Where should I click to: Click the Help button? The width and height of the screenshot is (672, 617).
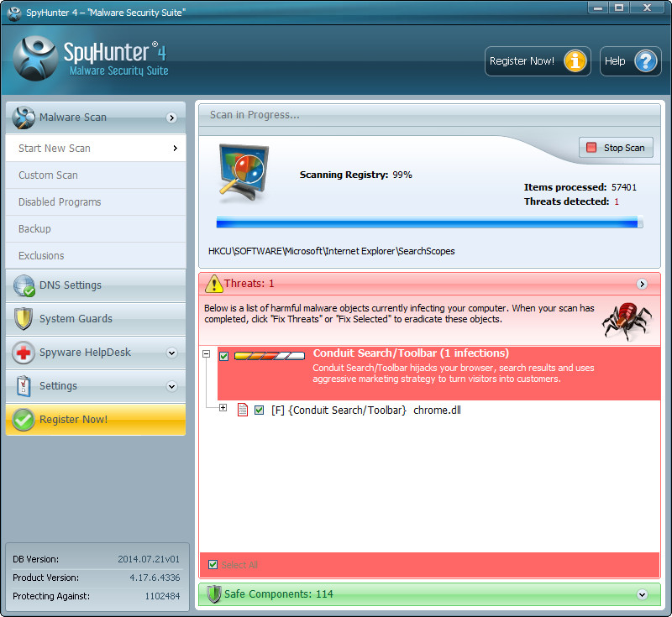click(x=631, y=61)
